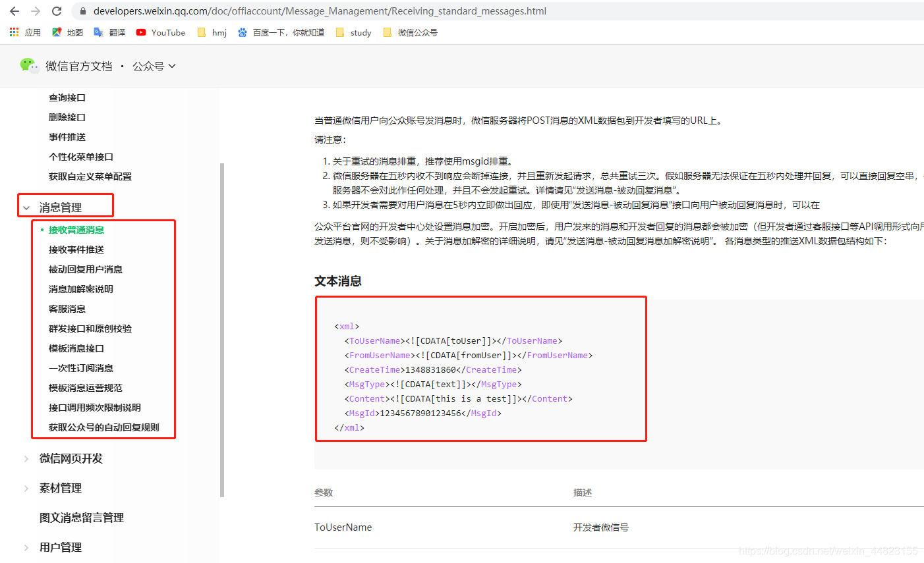
Task: Open 事件推送 in the sidebar
Action: pos(67,137)
